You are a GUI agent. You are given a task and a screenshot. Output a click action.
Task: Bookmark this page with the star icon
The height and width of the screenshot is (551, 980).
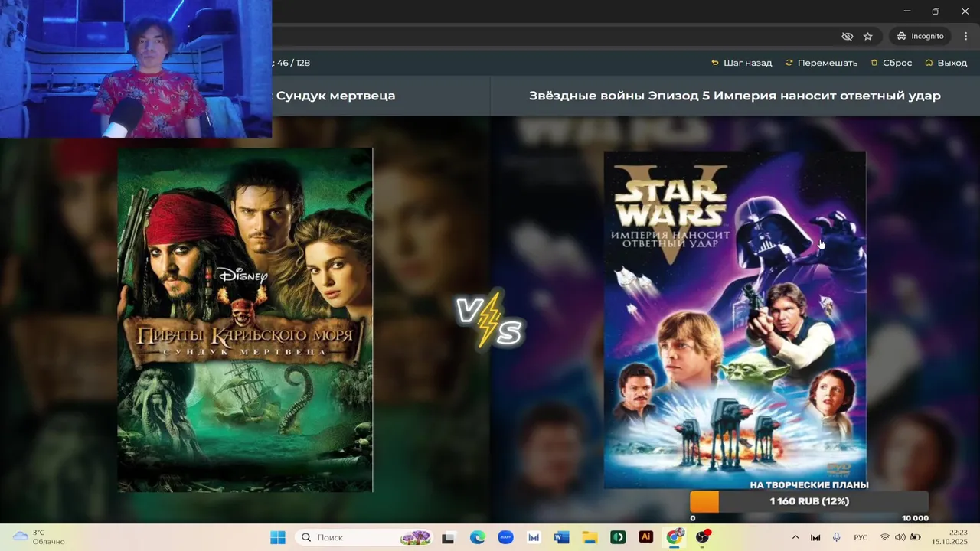tap(868, 36)
